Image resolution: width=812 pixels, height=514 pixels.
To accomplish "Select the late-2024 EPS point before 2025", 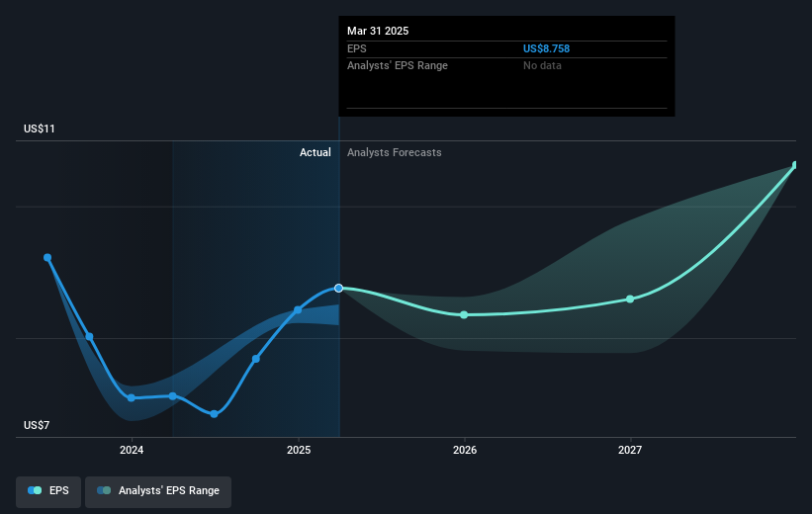I will (x=256, y=359).
